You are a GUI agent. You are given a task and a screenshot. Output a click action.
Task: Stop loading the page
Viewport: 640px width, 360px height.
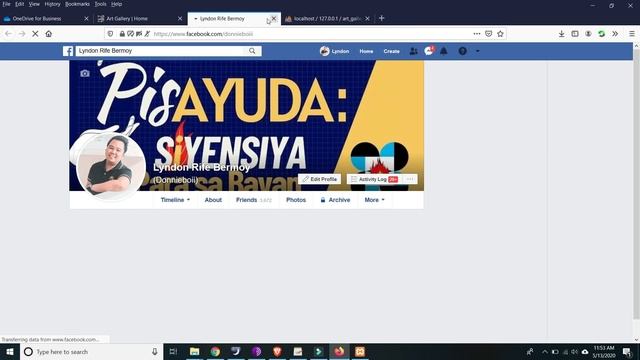(x=35, y=34)
